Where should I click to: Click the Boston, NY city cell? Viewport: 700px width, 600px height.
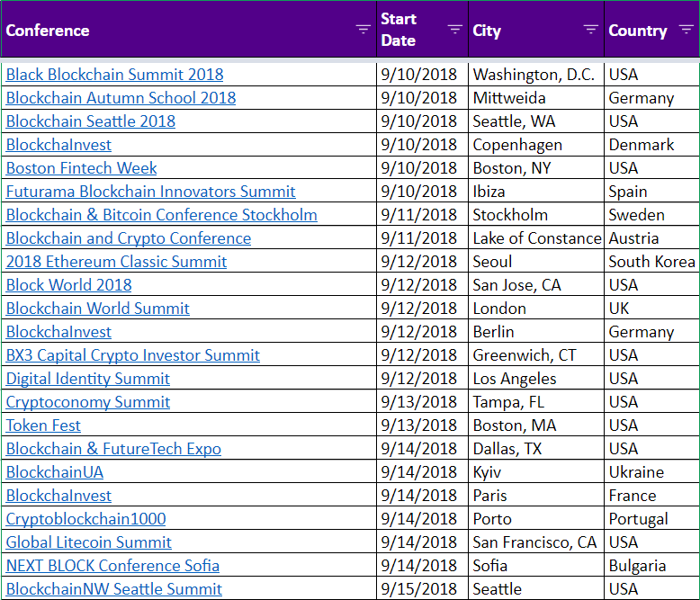tap(536, 168)
